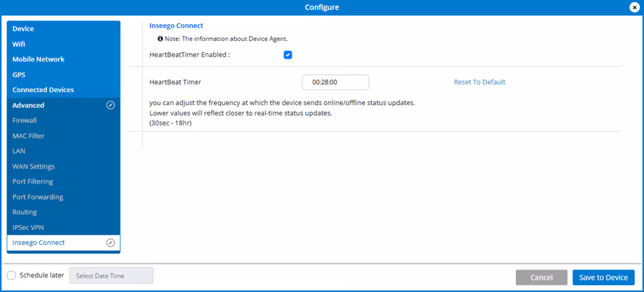Click the info icon before Note text
The width and height of the screenshot is (644, 292).
click(x=161, y=39)
